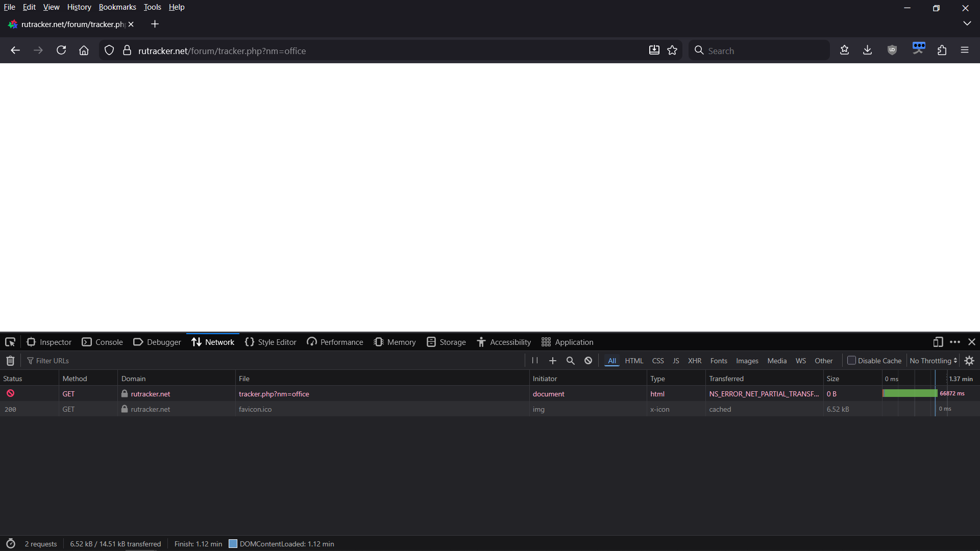
Task: Click the performance analysis stopwatch icon
Action: point(11,544)
